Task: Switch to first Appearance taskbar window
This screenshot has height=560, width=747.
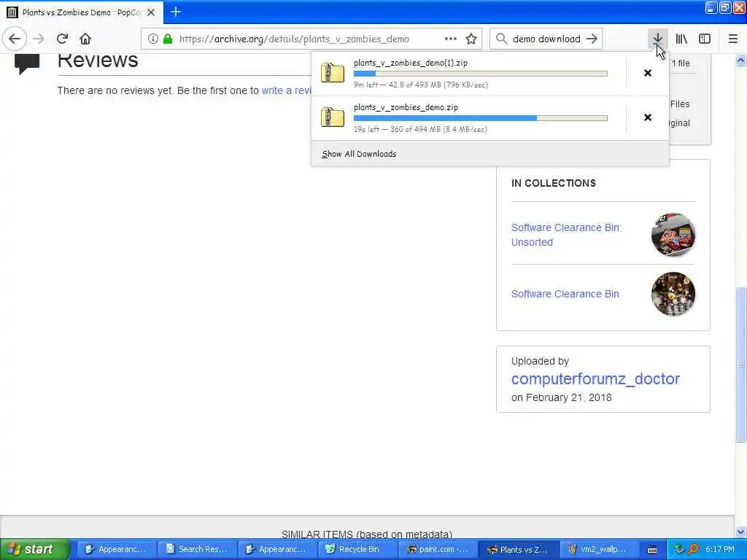Action: (116, 549)
